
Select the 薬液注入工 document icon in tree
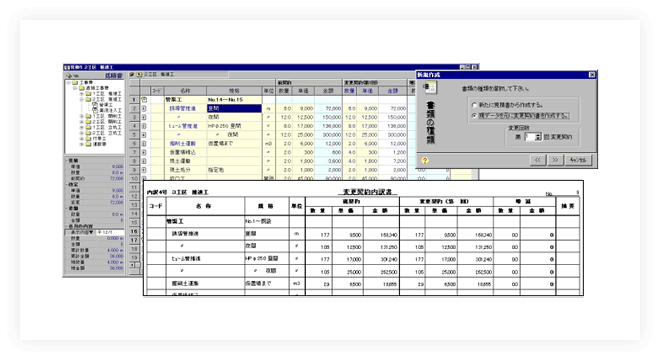[95, 110]
